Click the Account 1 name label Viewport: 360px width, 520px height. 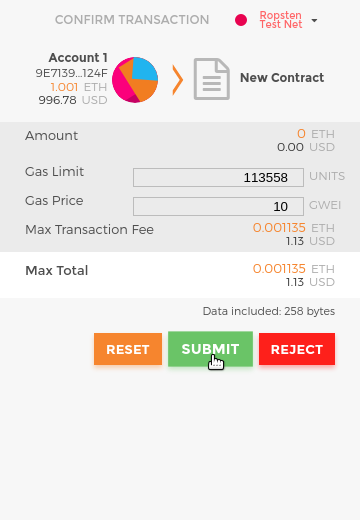(x=78, y=58)
